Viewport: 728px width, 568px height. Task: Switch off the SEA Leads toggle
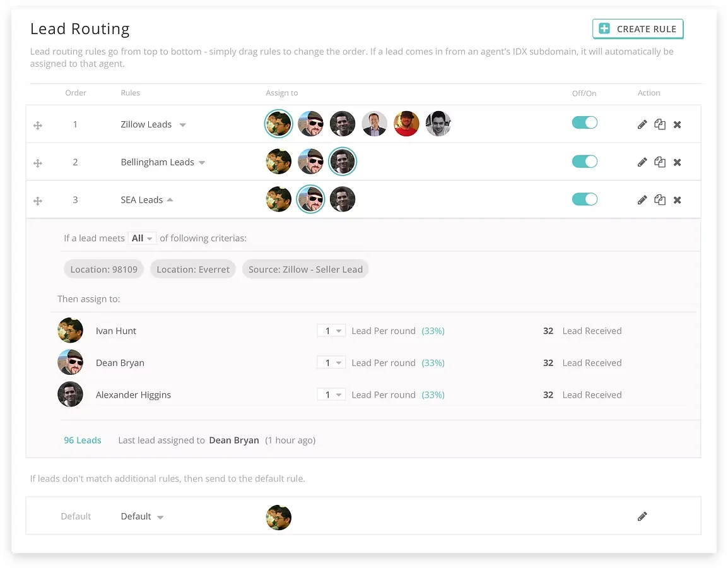585,199
